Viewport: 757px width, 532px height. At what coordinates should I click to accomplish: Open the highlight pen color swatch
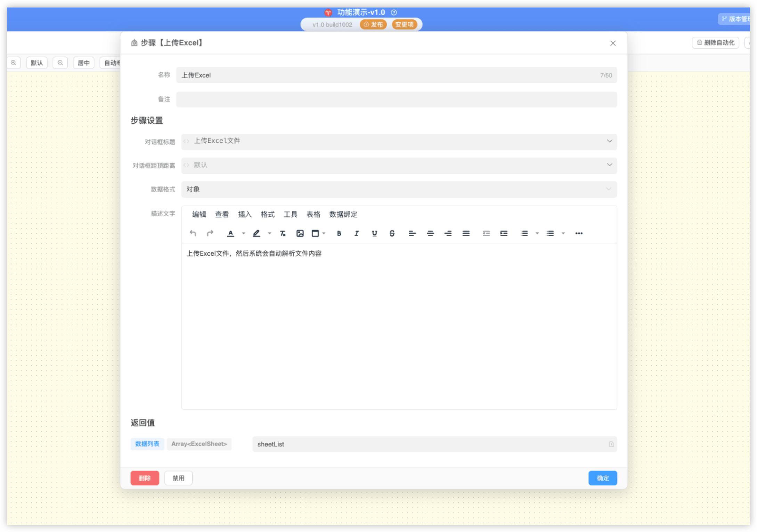click(257, 233)
